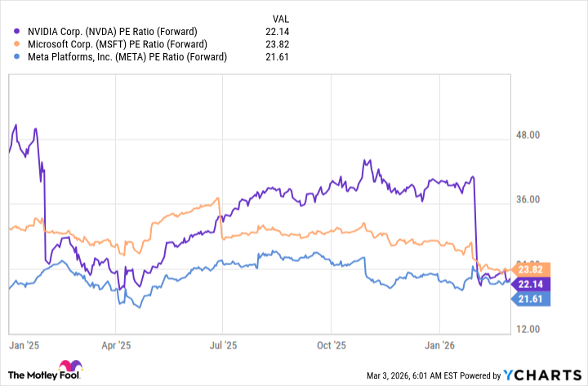Click the VAL column header

pyautogui.click(x=282, y=17)
